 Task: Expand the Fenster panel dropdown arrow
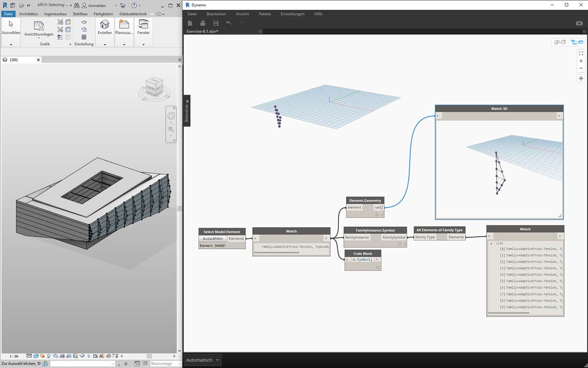coord(144,45)
